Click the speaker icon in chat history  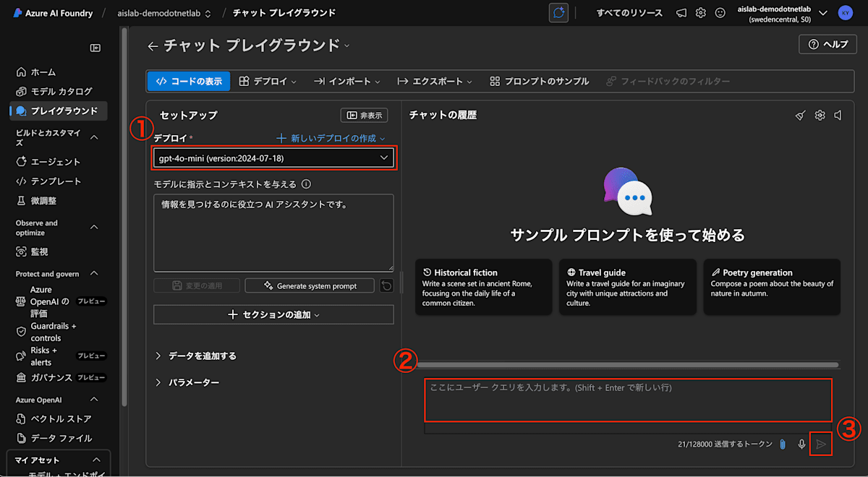coord(838,115)
